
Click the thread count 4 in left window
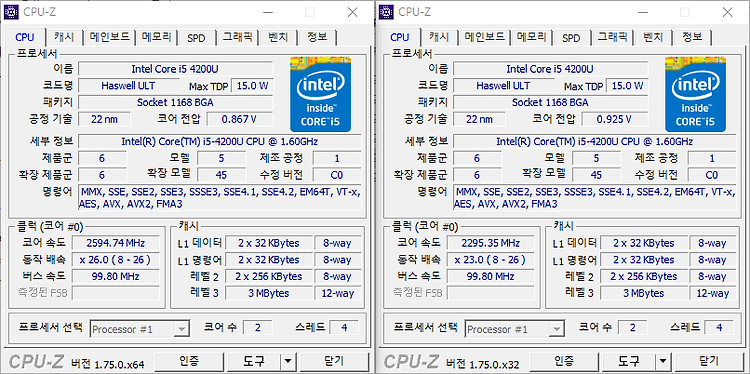[x=344, y=328]
